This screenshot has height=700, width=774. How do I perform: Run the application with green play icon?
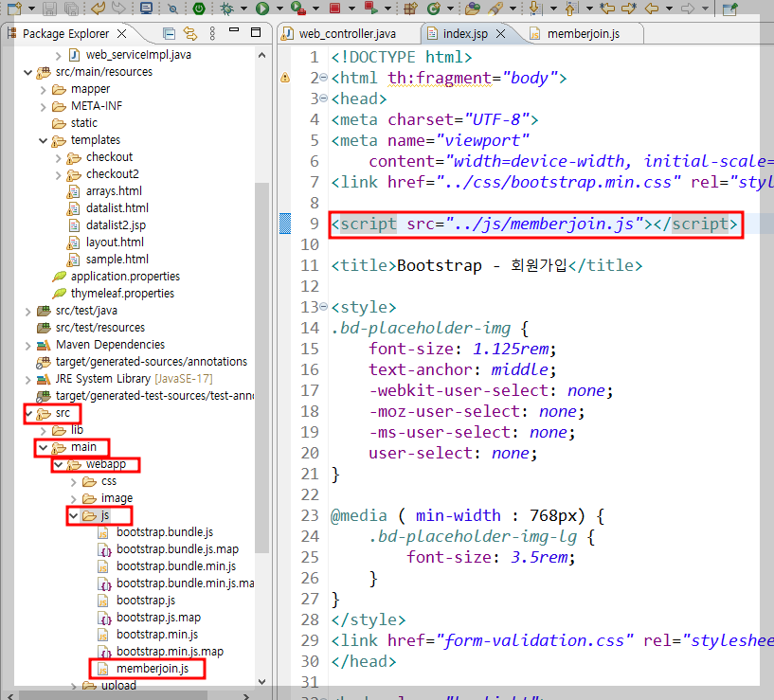tap(262, 8)
